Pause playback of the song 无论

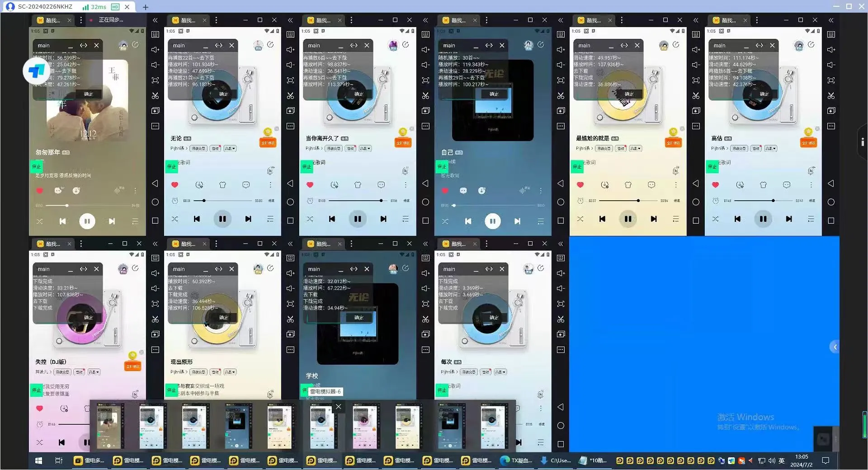coord(222,219)
